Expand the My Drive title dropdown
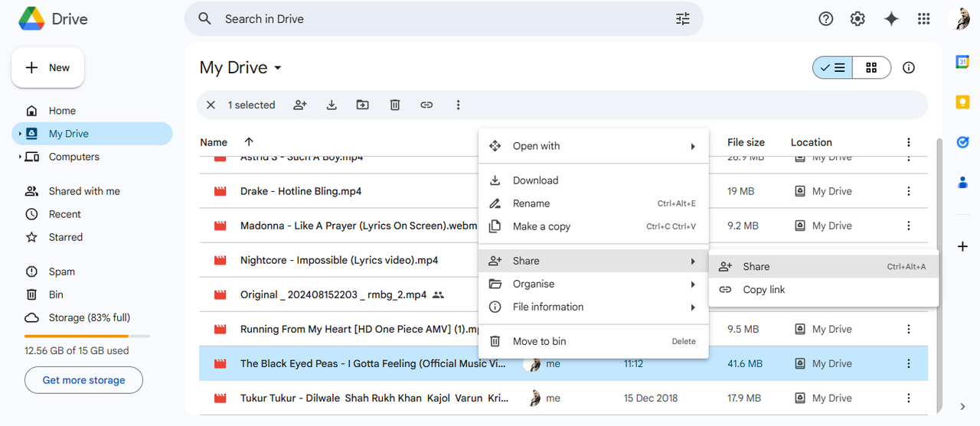 tap(278, 68)
